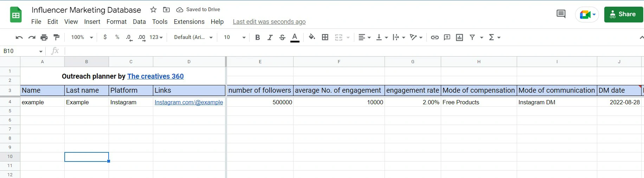Select row 4 header

tap(10, 102)
